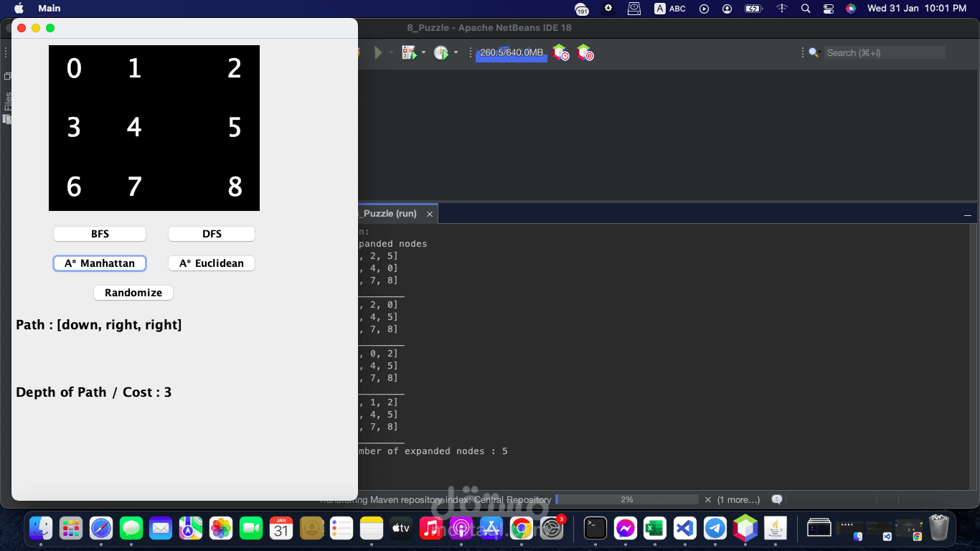Image resolution: width=980 pixels, height=551 pixels.
Task: Click the Path result text
Action: pyautogui.click(x=99, y=325)
